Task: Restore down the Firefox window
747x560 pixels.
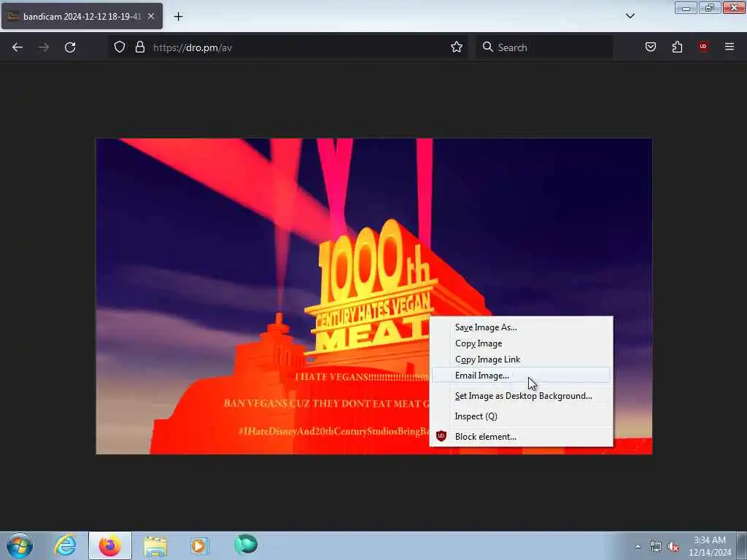Action: [x=710, y=8]
